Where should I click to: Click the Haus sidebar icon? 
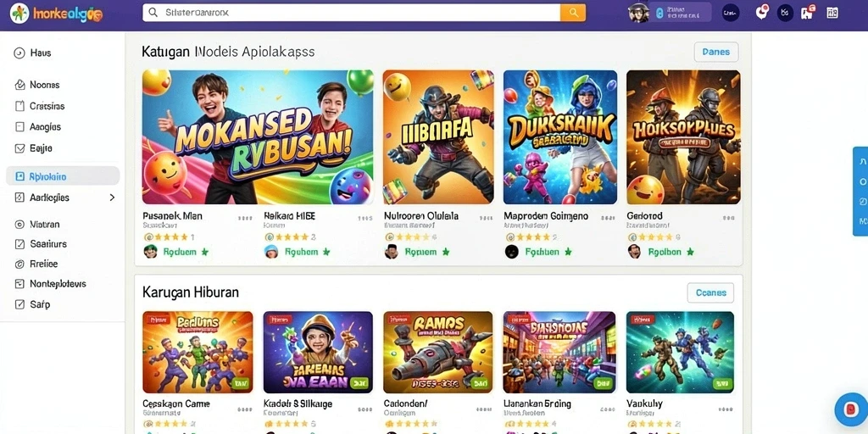click(x=19, y=53)
